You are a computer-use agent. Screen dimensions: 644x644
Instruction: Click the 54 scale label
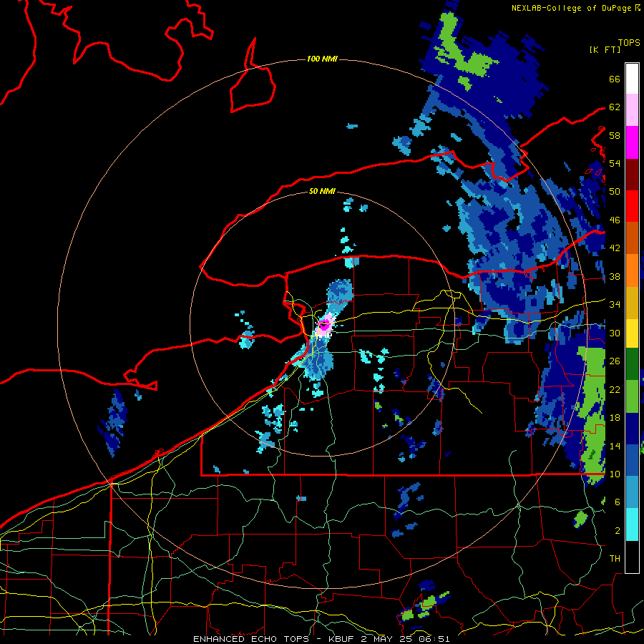click(615, 163)
